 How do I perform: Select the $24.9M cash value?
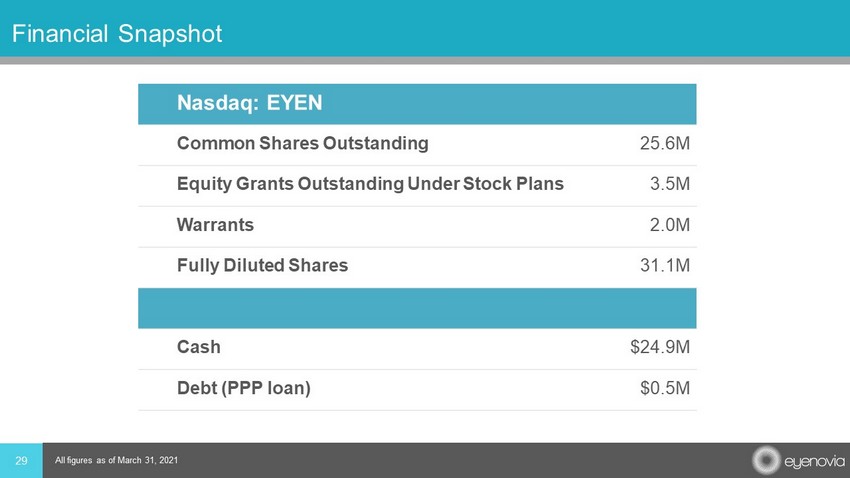point(659,347)
